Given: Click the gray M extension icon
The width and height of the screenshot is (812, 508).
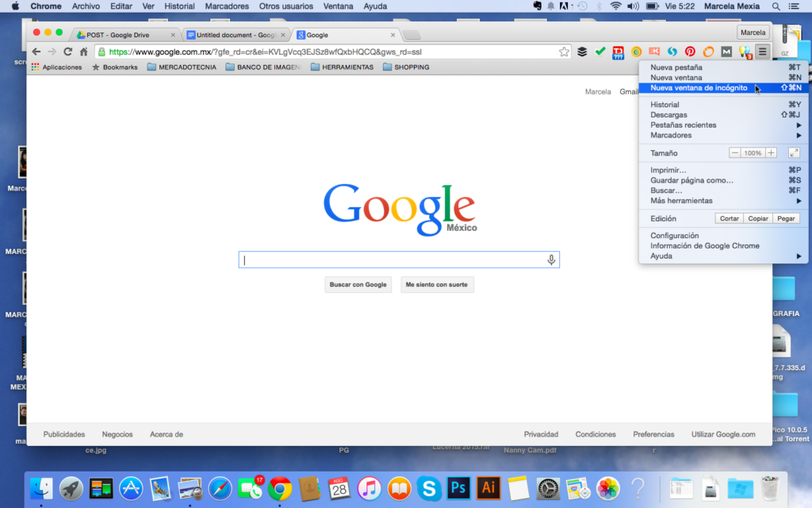Looking at the screenshot, I should point(726,52).
